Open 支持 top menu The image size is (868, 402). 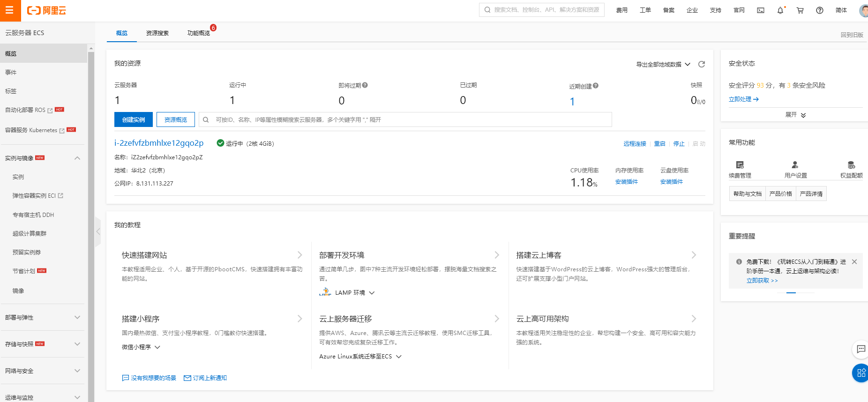pyautogui.click(x=716, y=10)
